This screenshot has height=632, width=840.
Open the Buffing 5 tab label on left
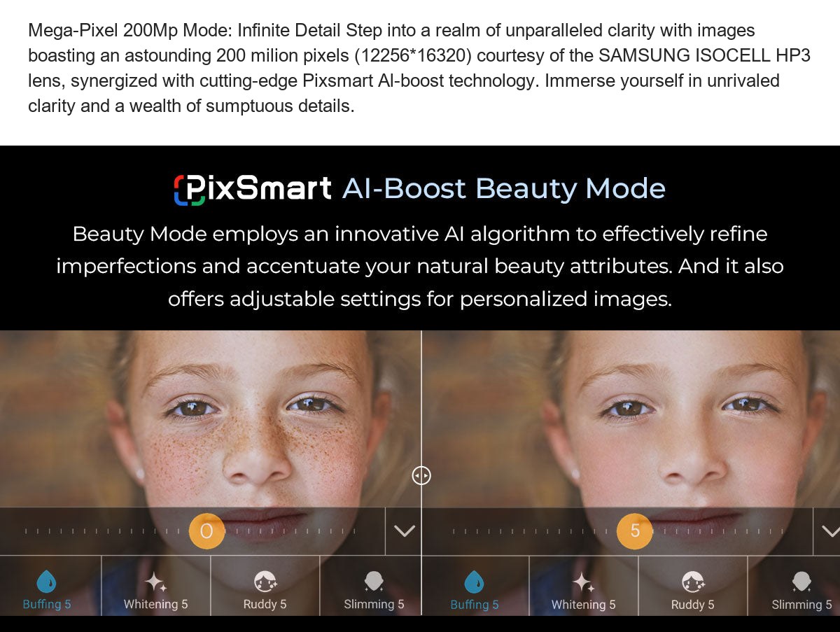pyautogui.click(x=47, y=605)
